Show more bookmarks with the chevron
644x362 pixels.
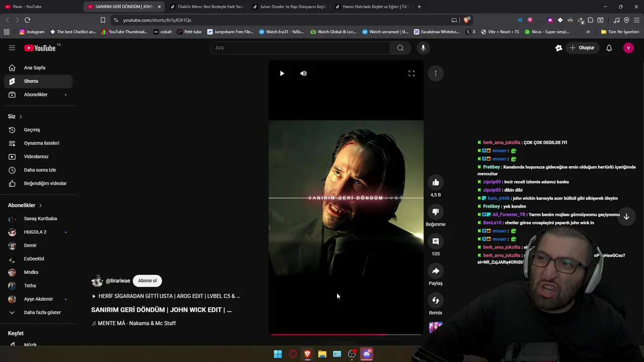(x=588, y=32)
